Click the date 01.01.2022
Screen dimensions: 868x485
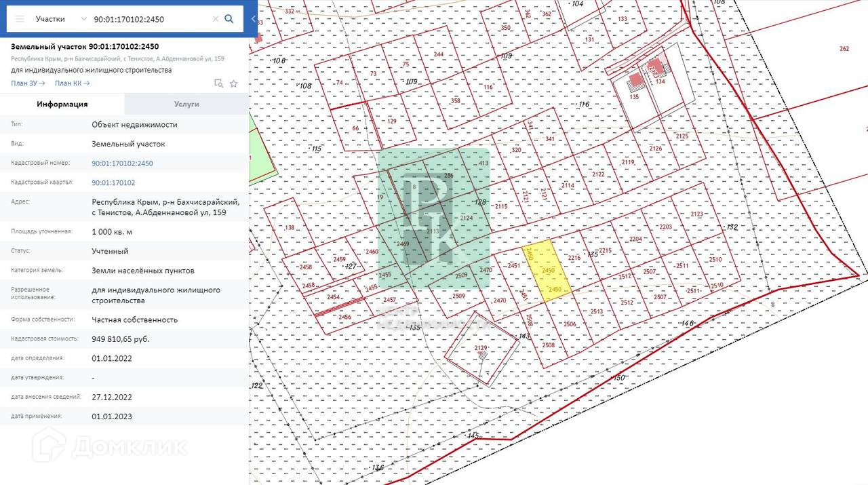click(112, 358)
